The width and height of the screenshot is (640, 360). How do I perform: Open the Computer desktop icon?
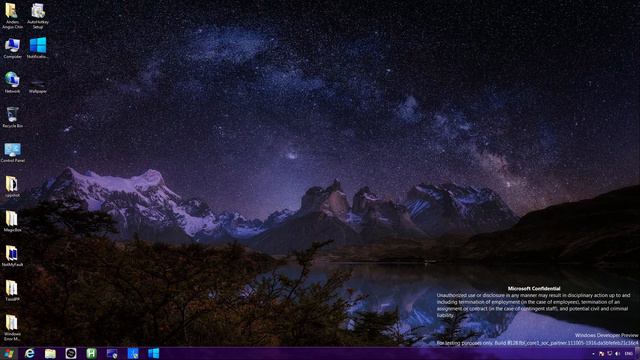(12, 48)
